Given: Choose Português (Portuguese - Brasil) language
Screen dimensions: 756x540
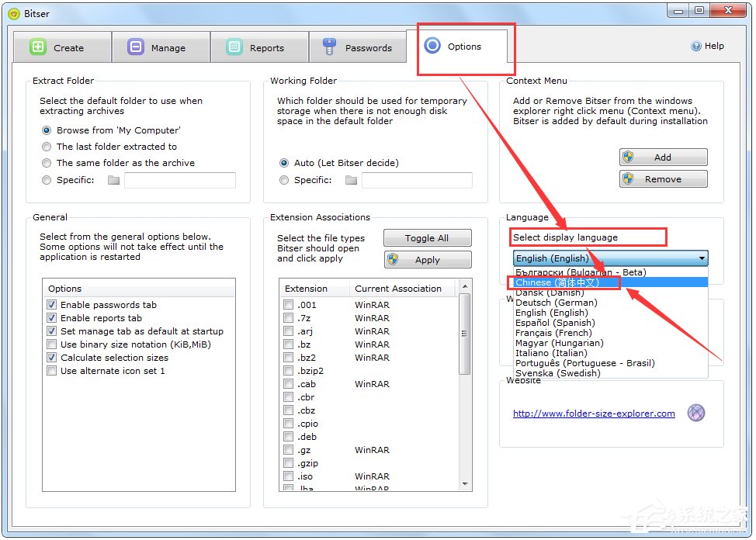Looking at the screenshot, I should pyautogui.click(x=610, y=364).
